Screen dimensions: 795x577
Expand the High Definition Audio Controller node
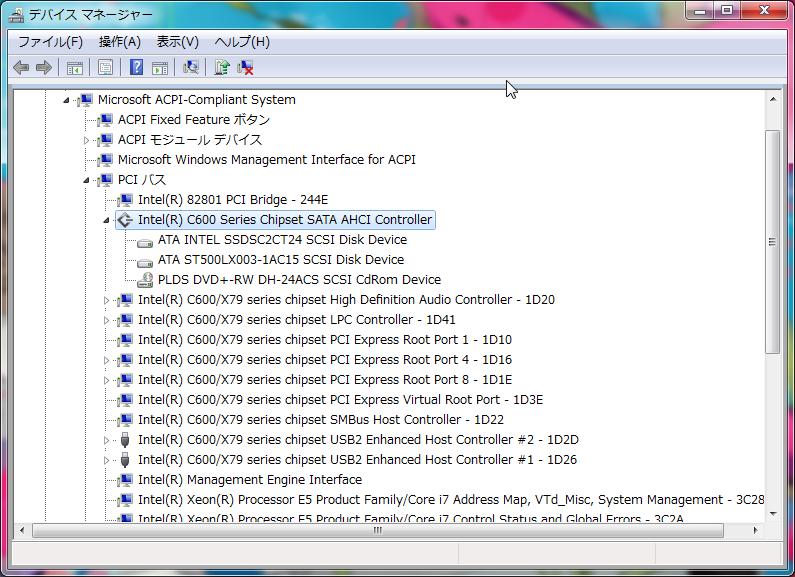pyautogui.click(x=106, y=301)
